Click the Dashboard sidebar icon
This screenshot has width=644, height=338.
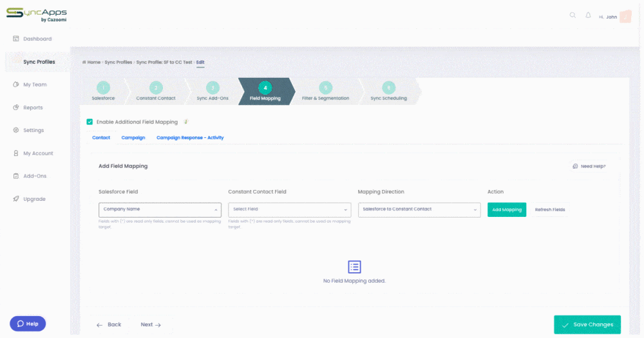[x=15, y=39]
